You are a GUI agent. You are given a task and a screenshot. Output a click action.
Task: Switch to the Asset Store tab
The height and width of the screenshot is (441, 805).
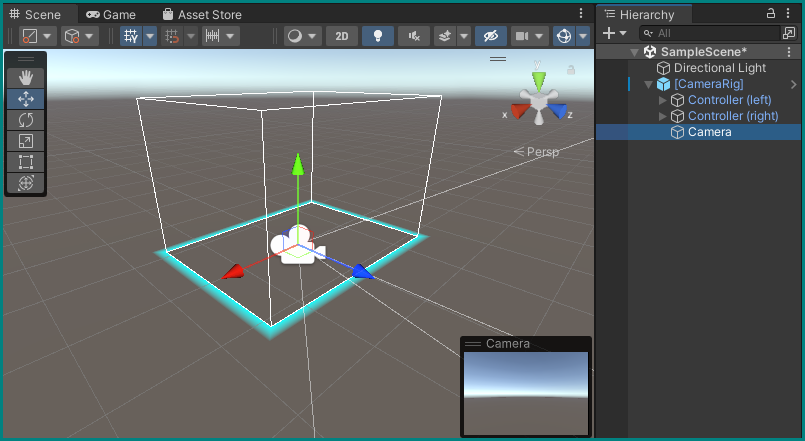click(x=202, y=14)
